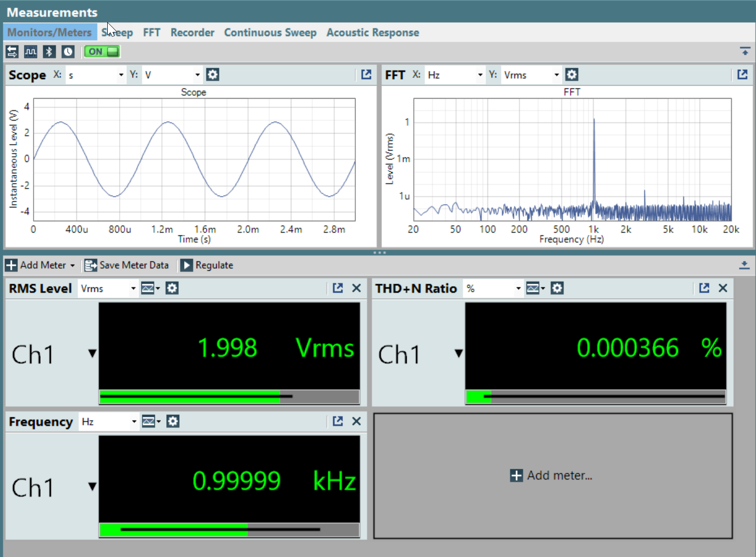Click the Add meter... placeholder
The image size is (756, 557).
[x=551, y=475]
